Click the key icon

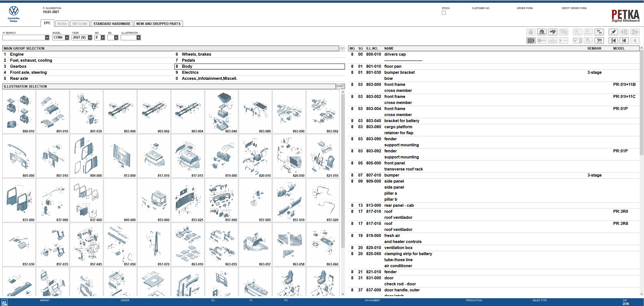pyautogui.click(x=542, y=41)
